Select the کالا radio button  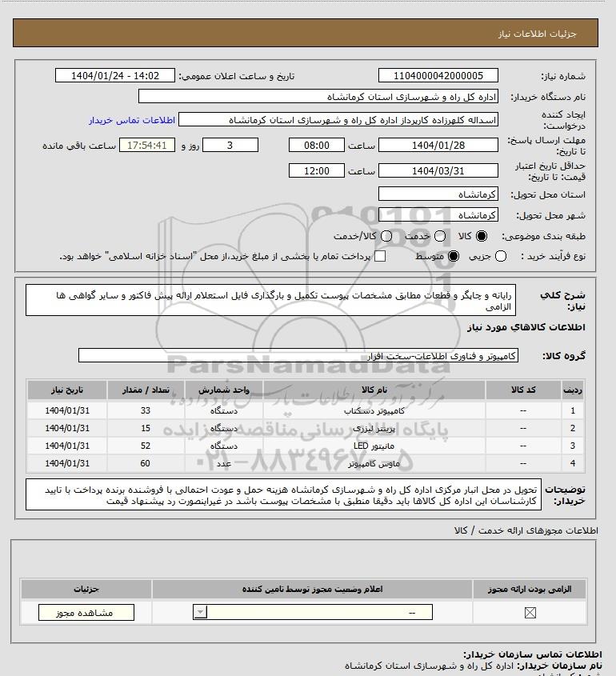pyautogui.click(x=481, y=236)
